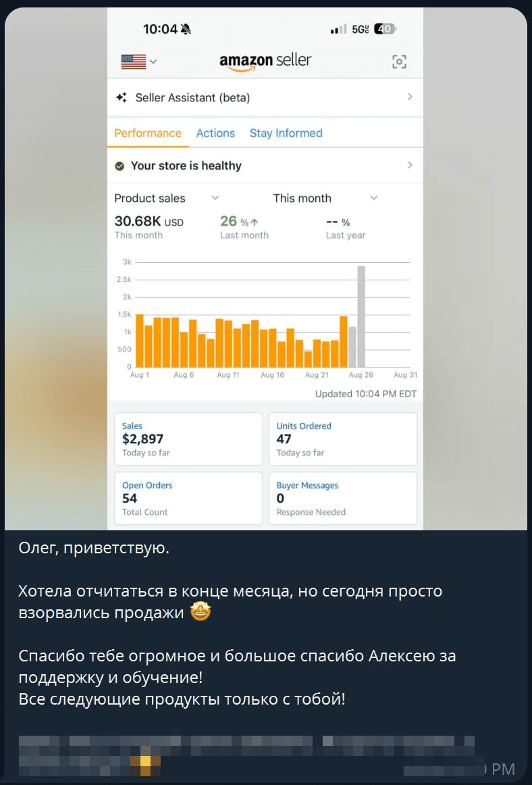Select the Performance tab

[147, 133]
